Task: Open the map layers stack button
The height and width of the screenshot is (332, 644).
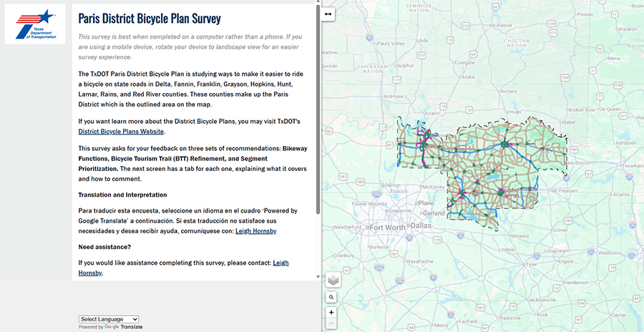Action: [x=333, y=280]
